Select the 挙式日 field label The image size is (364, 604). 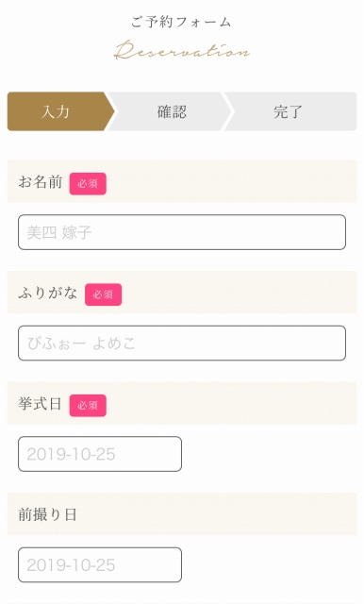click(40, 404)
